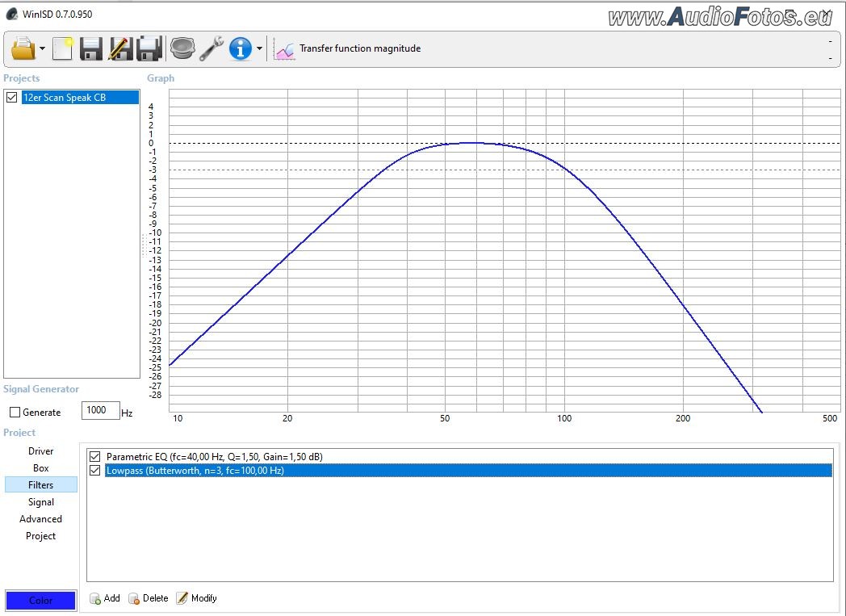Click the blue Color swatch button

[40, 601]
